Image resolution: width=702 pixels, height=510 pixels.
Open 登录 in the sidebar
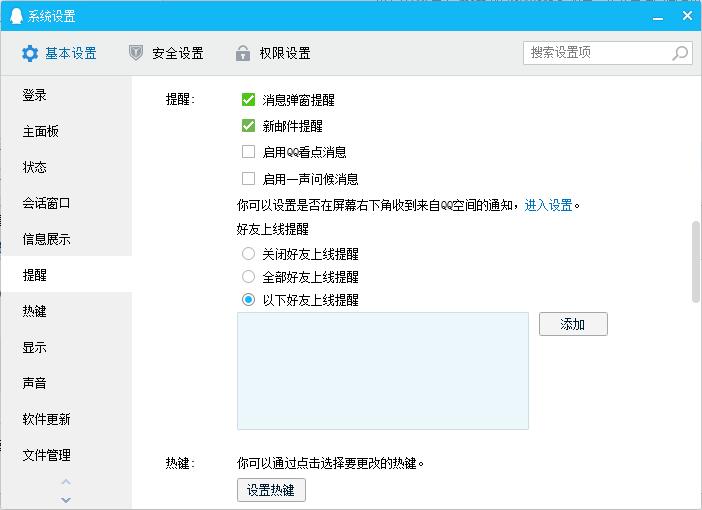(x=66, y=95)
